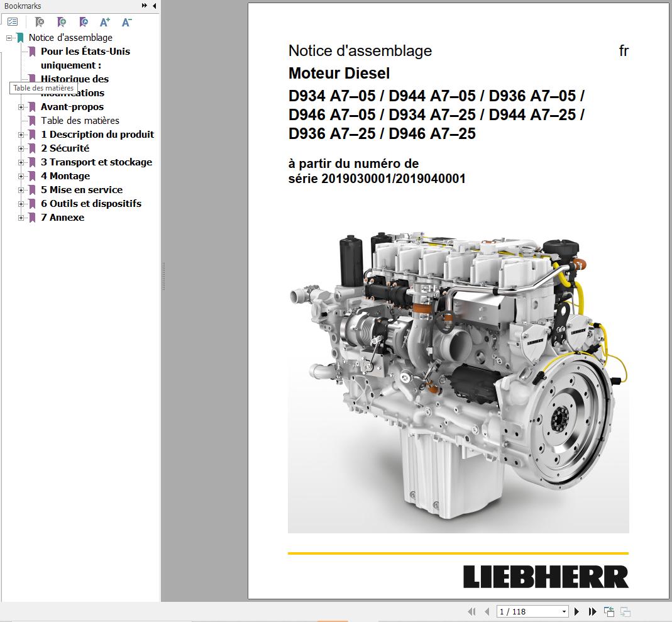Viewport: 672px width, 622px height.
Task: Click the Bookmarks panel title
Action: tap(23, 6)
